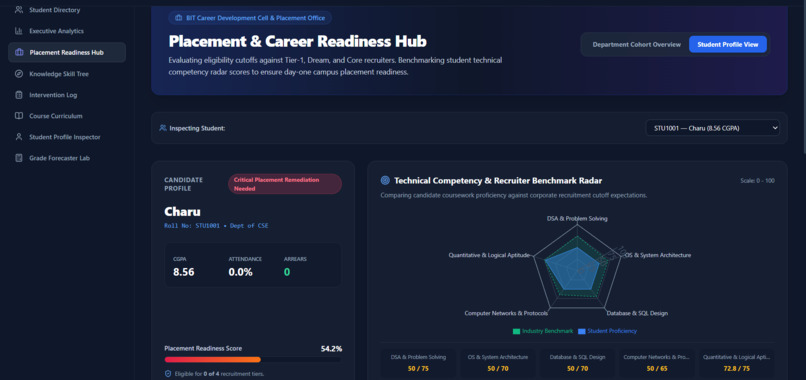The height and width of the screenshot is (380, 806).
Task: Click Computer Networks & Protocols radar axis label
Action: [506, 313]
